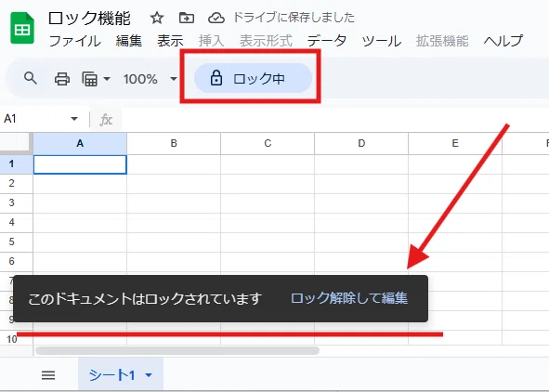Select column E header
This screenshot has width=549, height=392.
point(455,143)
